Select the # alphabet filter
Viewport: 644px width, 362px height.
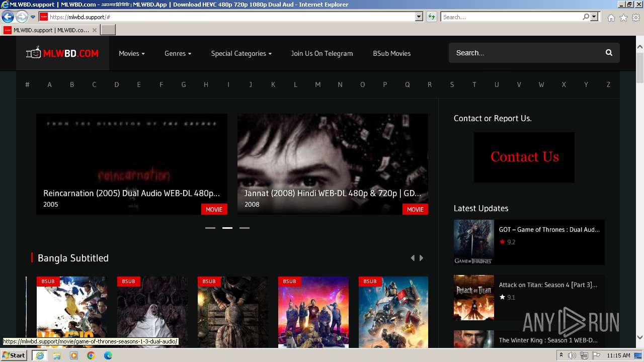(x=27, y=84)
